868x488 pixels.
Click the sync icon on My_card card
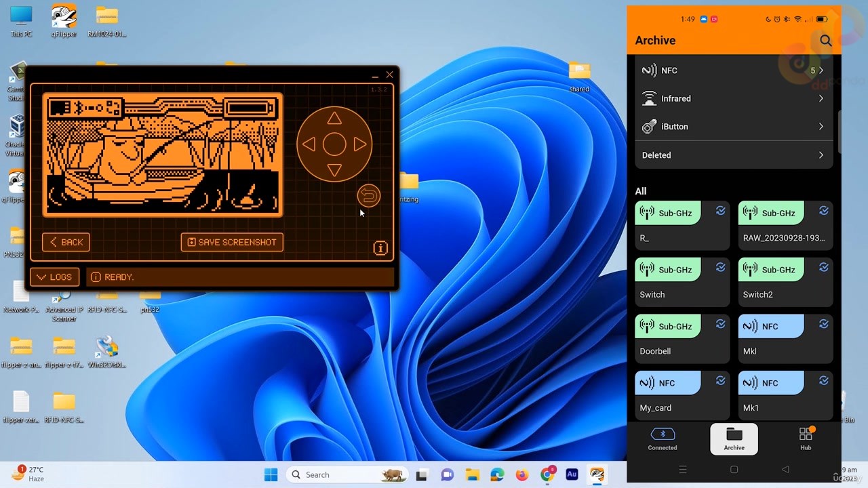pos(720,380)
